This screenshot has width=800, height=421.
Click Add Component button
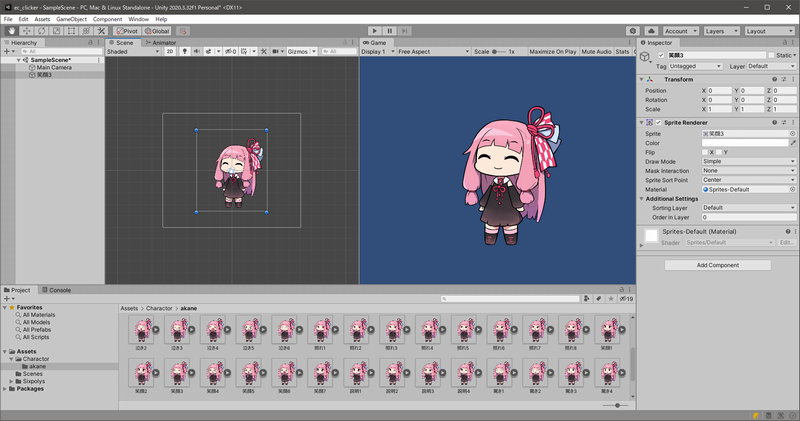pos(717,265)
